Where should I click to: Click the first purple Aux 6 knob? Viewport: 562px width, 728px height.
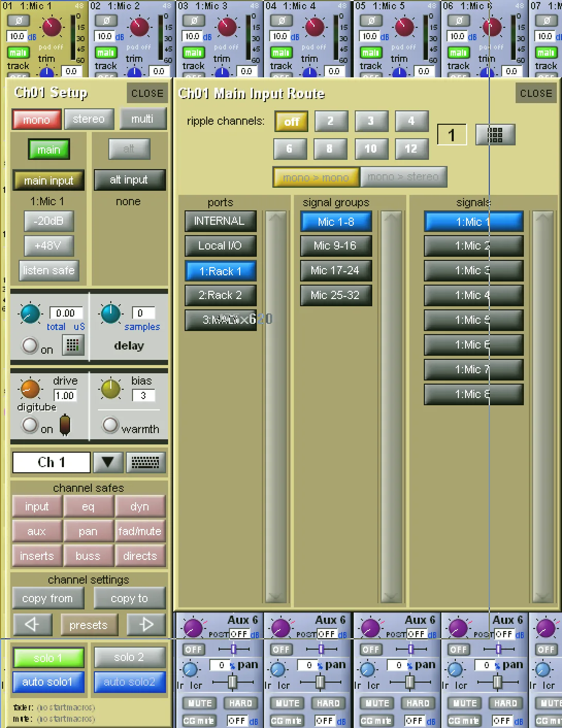193,628
